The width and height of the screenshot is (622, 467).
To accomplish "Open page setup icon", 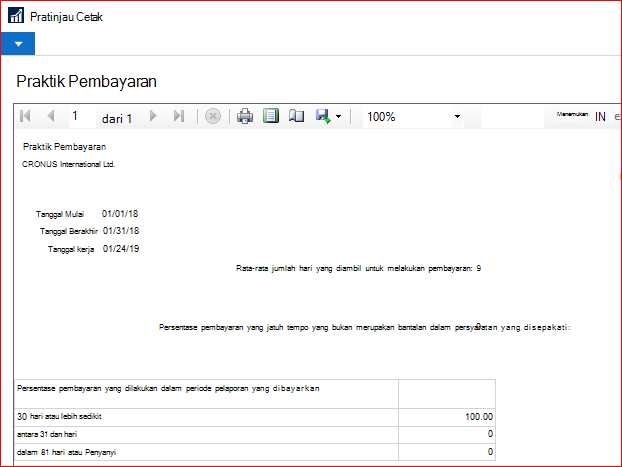I will [x=296, y=116].
